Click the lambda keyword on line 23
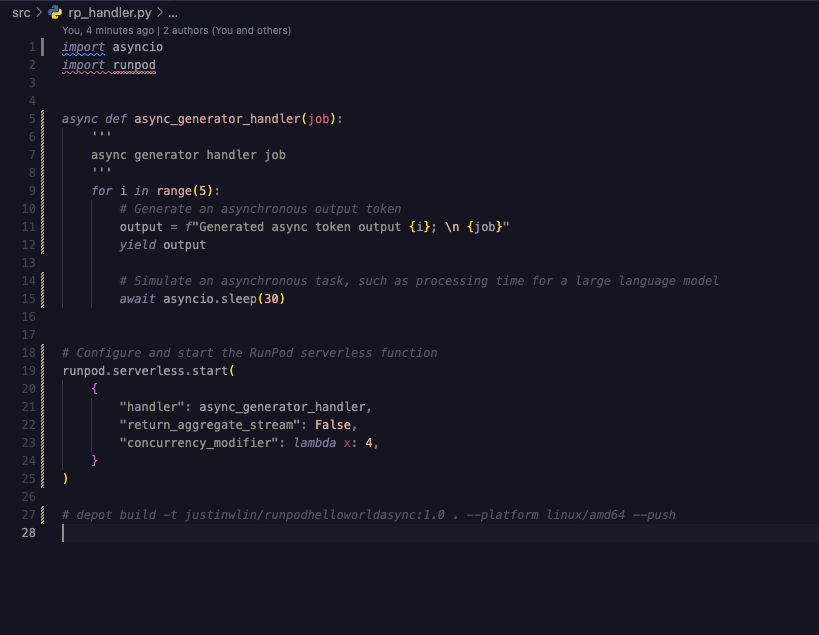The width and height of the screenshot is (819, 635). click(314, 443)
